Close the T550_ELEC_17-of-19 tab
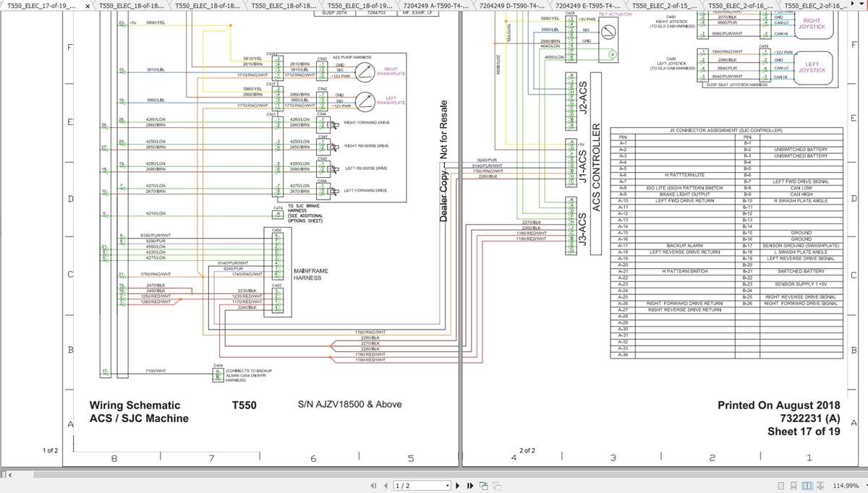This screenshot has width=868, height=493. 88,6
